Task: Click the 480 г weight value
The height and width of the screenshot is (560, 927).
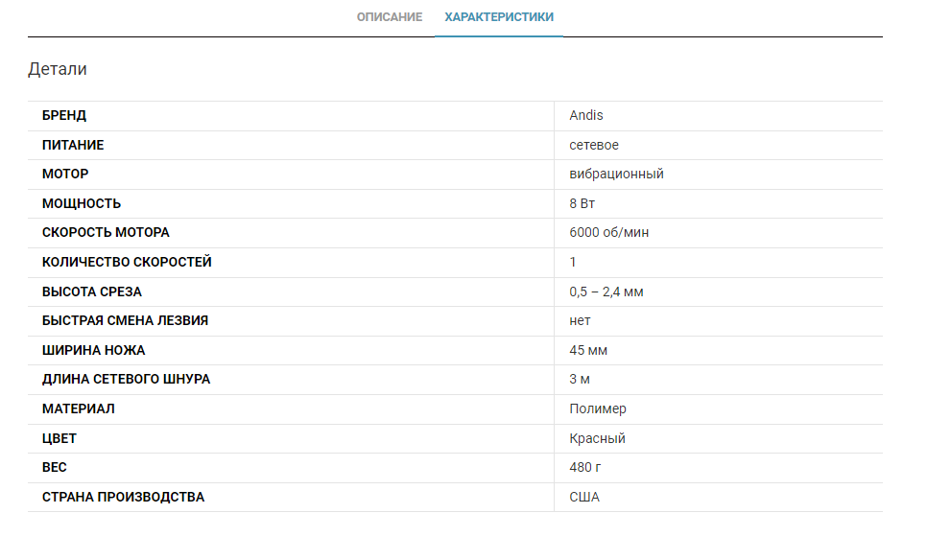Action: (585, 467)
